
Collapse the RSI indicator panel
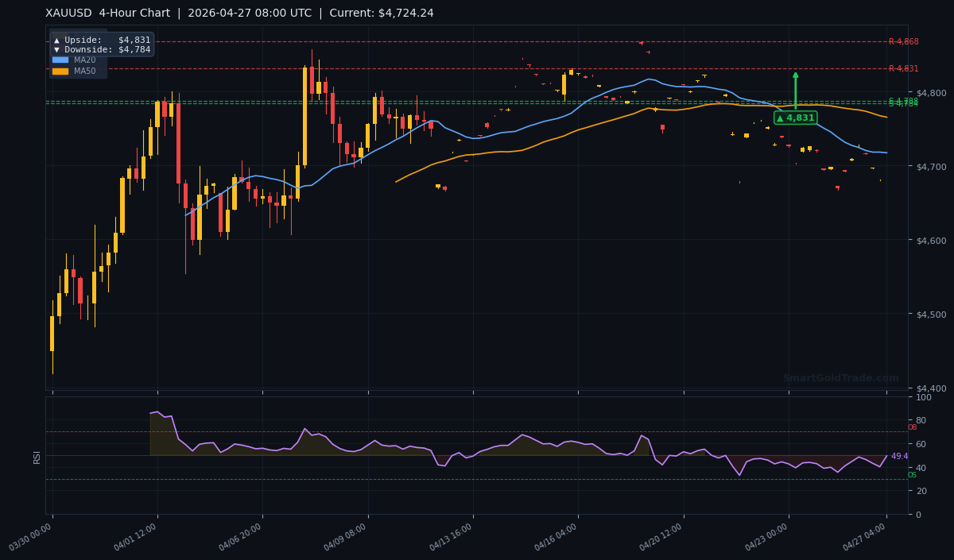point(37,457)
